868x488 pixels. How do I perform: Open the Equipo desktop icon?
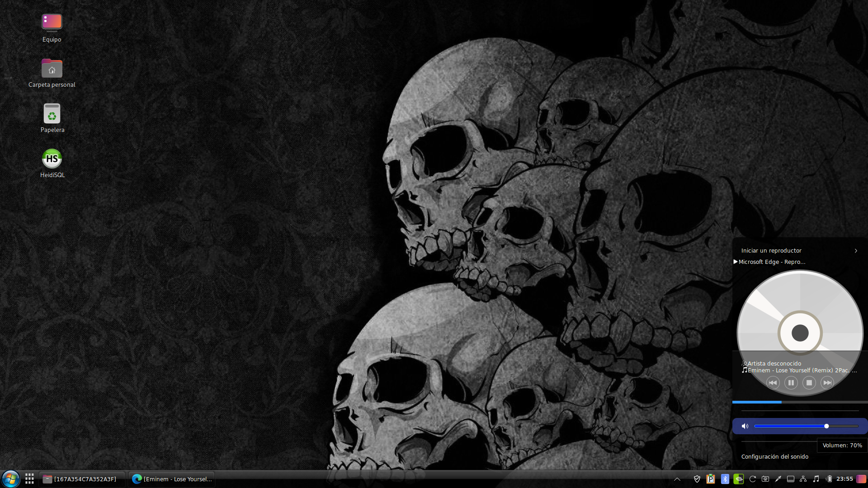[x=52, y=28]
